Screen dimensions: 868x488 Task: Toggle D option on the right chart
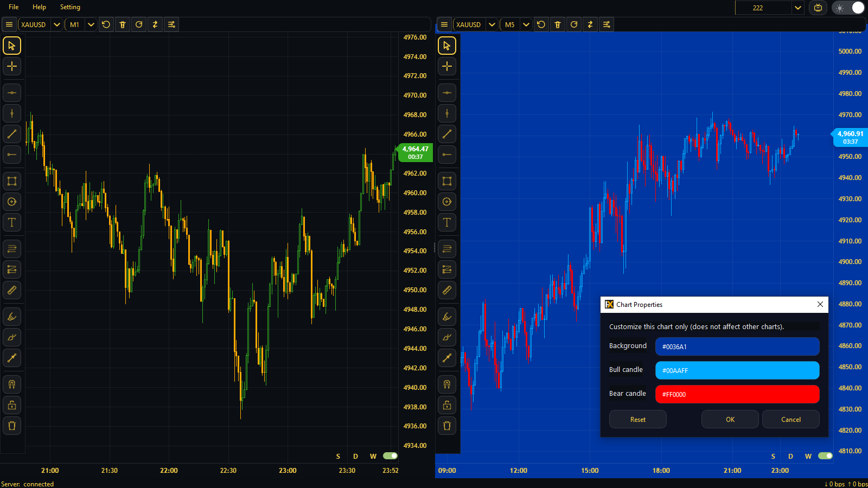(790, 457)
